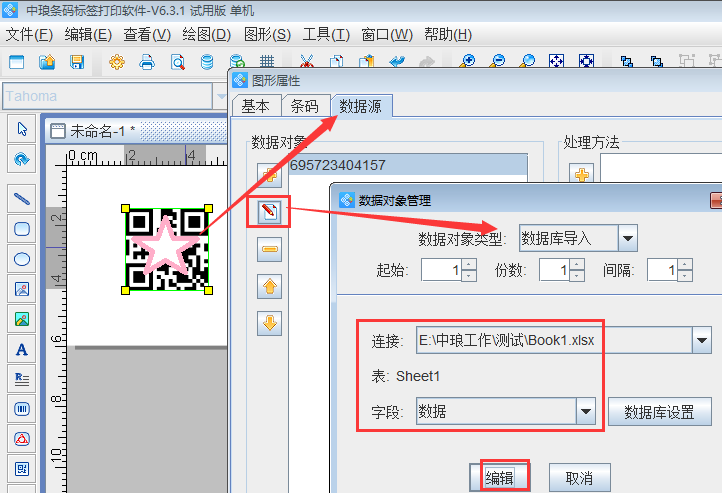Screen dimensions: 722x493
Task: Add a processing method plus icon
Action: click(x=582, y=174)
